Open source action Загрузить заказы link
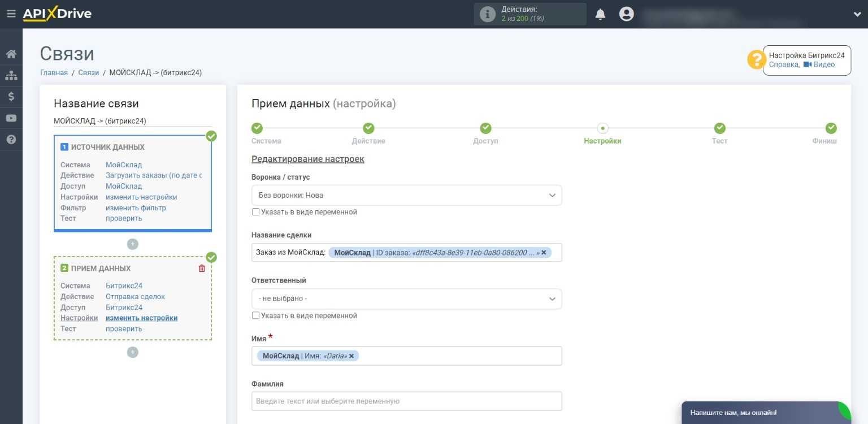This screenshot has height=424, width=868. coord(154,176)
